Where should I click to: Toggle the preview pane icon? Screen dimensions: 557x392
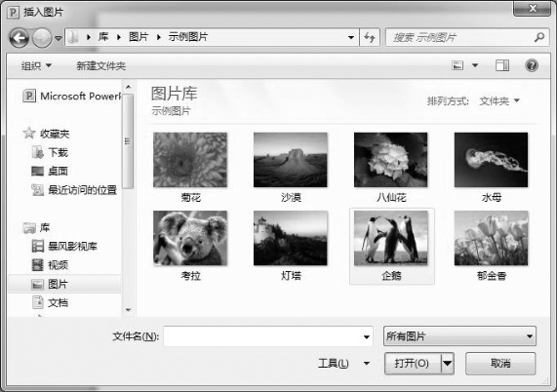click(x=502, y=65)
